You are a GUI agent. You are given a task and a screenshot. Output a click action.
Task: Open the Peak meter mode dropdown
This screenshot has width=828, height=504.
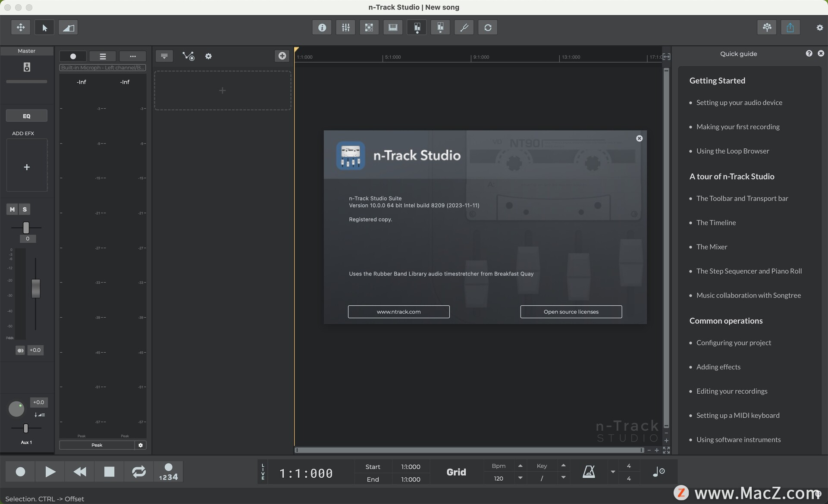click(97, 445)
